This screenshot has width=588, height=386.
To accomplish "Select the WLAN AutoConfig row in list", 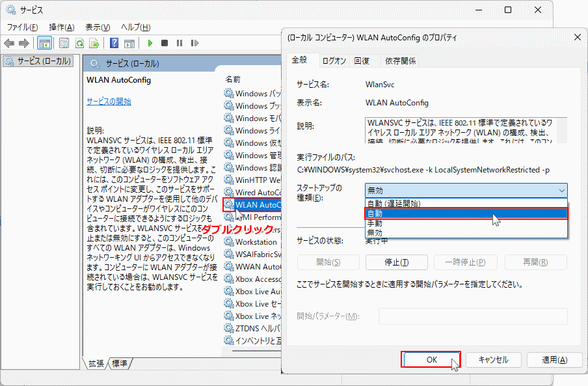I will [252, 205].
